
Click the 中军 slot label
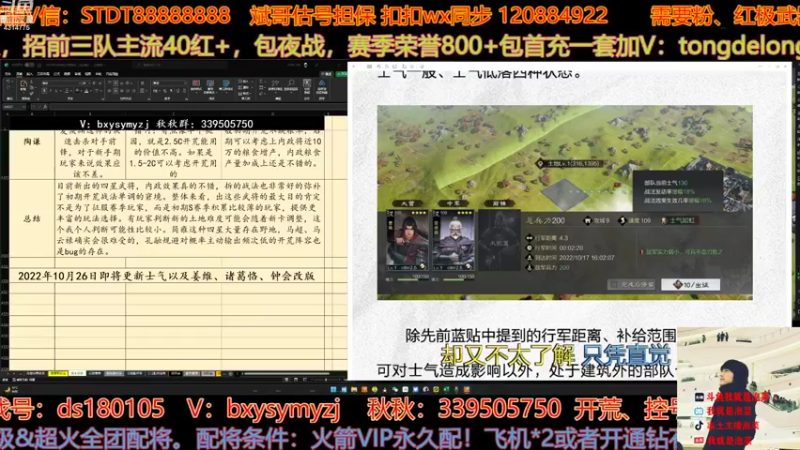[453, 203]
